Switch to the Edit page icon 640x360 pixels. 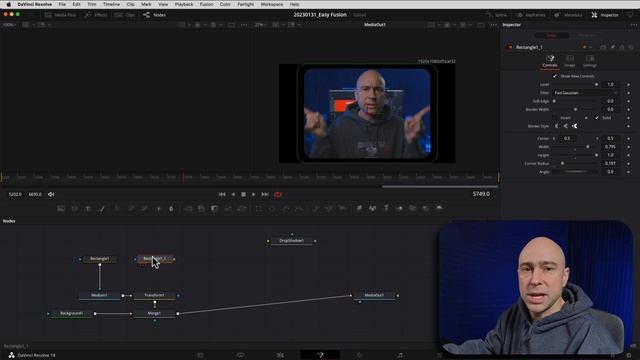[280, 355]
